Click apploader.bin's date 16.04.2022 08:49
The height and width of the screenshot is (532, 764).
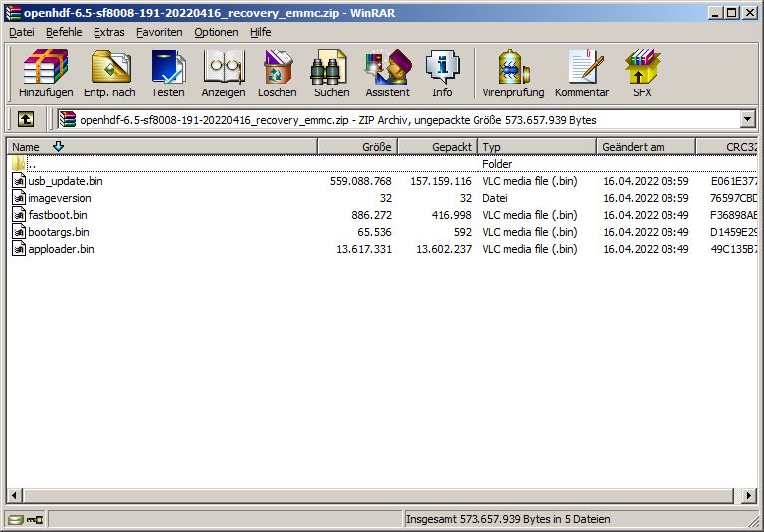pyautogui.click(x=646, y=249)
